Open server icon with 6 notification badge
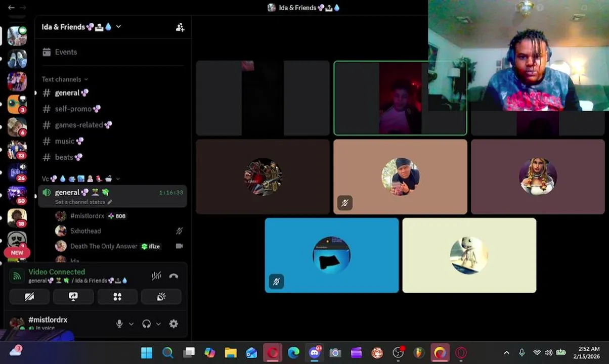 [x=17, y=127]
